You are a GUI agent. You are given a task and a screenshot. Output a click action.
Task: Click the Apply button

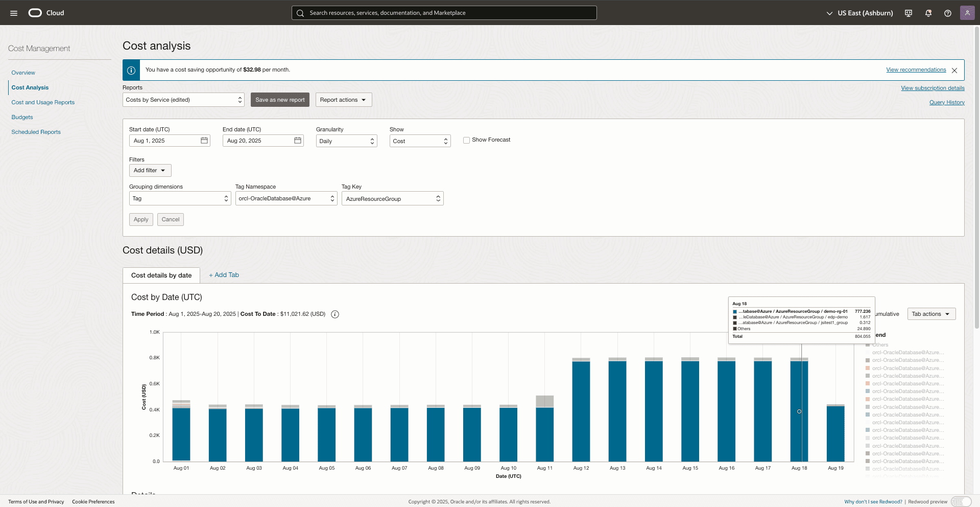coord(141,219)
